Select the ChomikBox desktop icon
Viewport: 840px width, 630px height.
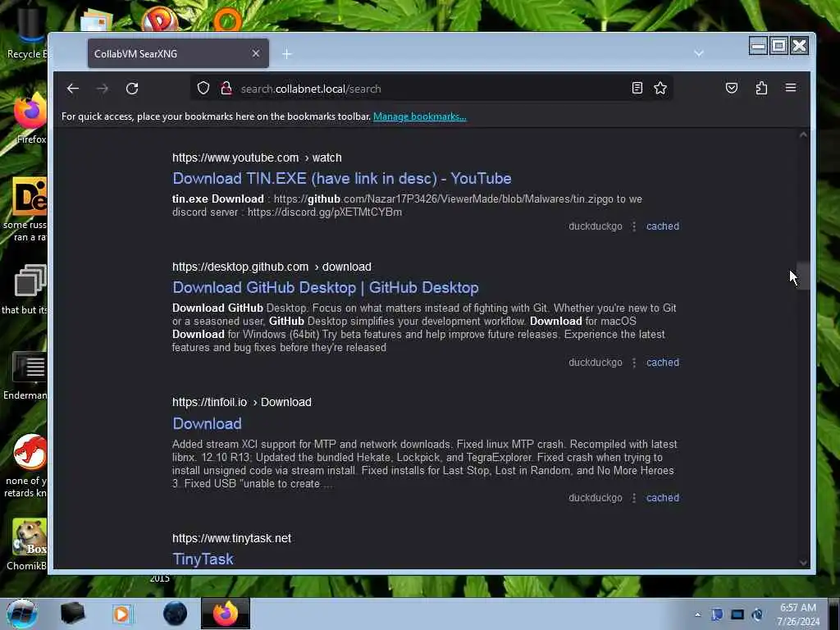point(28,546)
